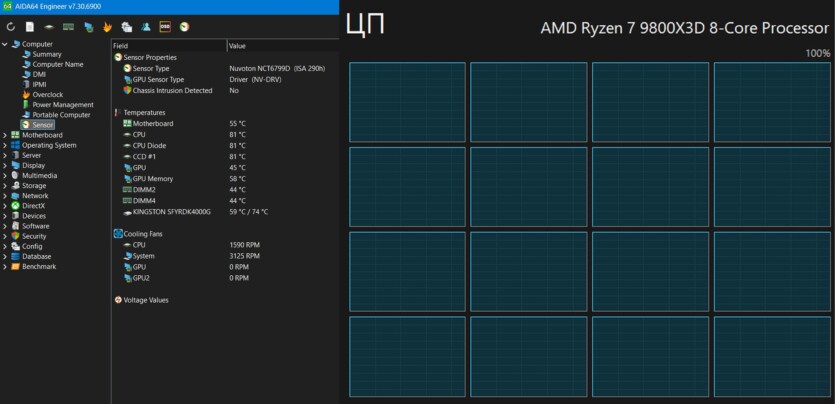This screenshot has width=835, height=404.
Task: Sort by the Value column header
Action: [283, 46]
